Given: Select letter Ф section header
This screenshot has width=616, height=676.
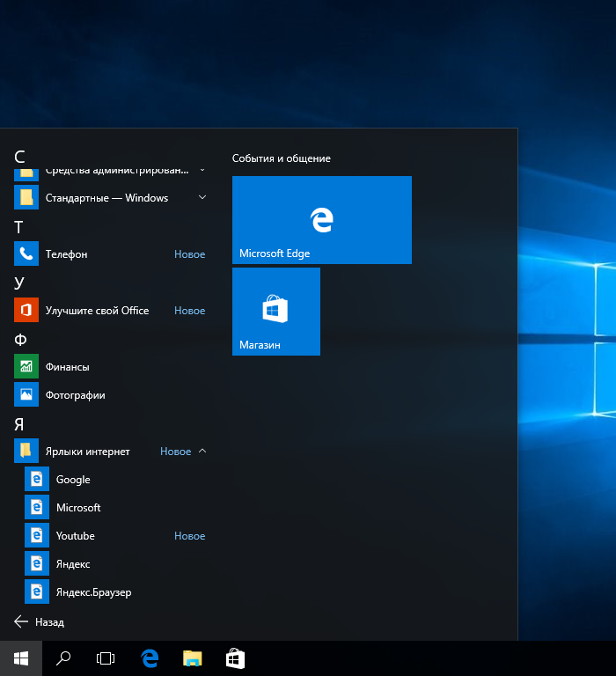Looking at the screenshot, I should tap(20, 340).
